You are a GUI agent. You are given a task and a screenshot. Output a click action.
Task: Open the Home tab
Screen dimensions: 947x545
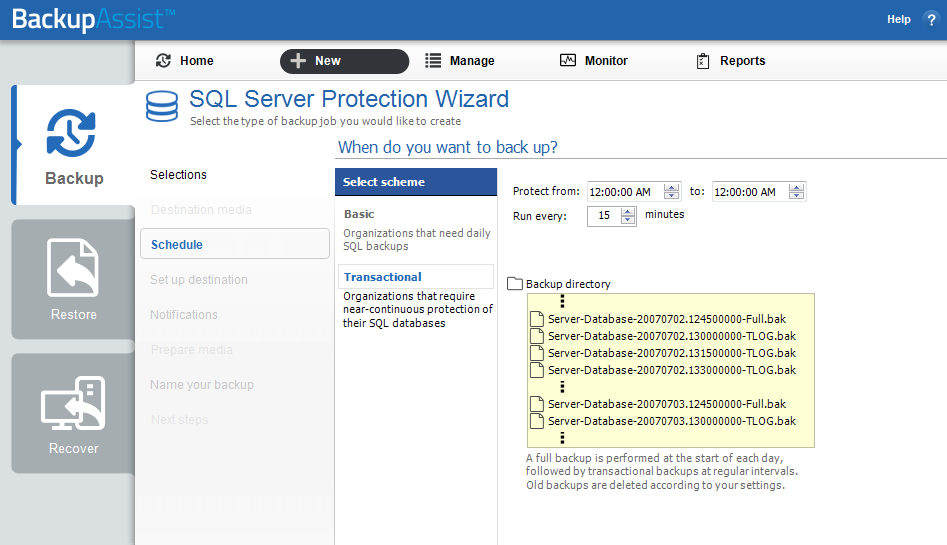tap(185, 60)
